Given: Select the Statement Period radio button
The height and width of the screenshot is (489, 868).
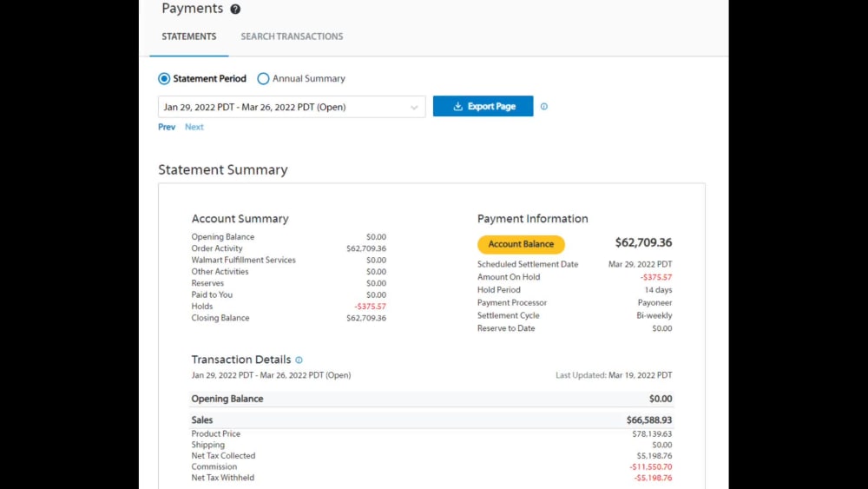Looking at the screenshot, I should click(164, 79).
